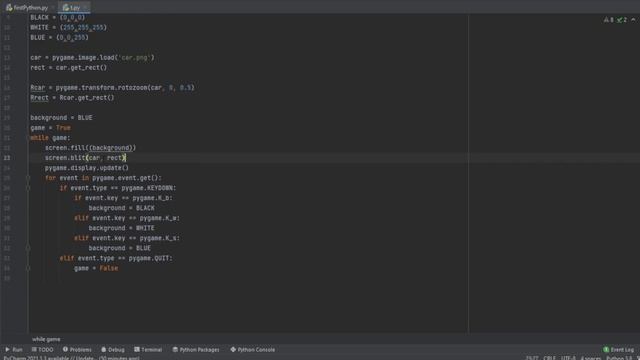640x360 pixels.
Task: Switch to the FirstPython.py editor tab
Action: click(x=27, y=7)
